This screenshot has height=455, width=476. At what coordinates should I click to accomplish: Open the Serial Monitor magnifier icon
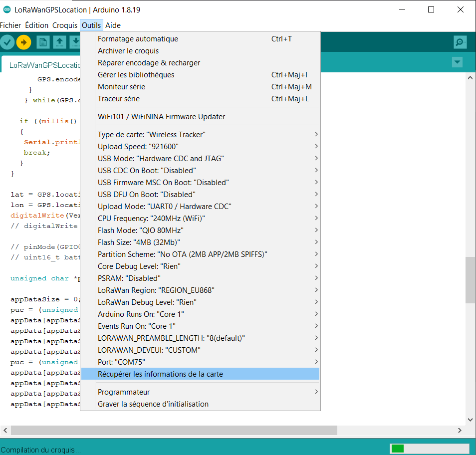[460, 42]
